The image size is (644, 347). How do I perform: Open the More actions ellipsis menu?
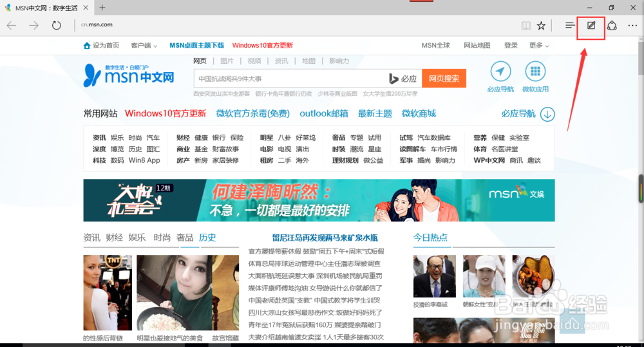(632, 26)
